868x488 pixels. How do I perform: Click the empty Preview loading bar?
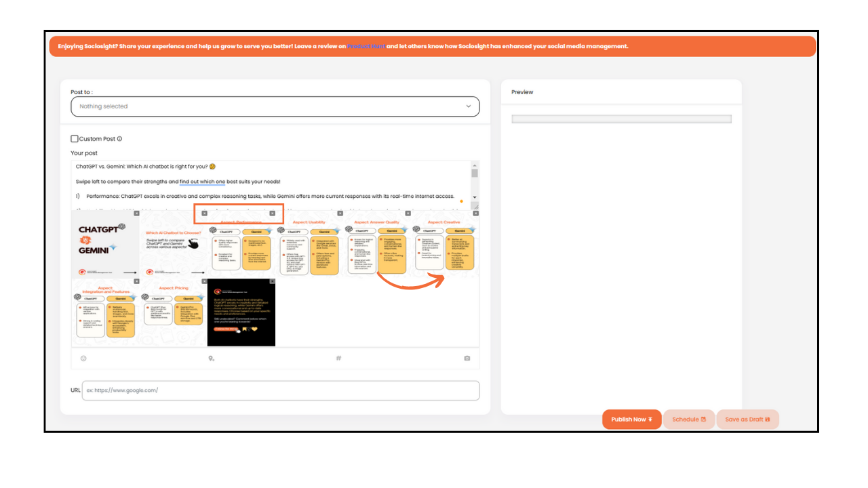[x=621, y=119]
